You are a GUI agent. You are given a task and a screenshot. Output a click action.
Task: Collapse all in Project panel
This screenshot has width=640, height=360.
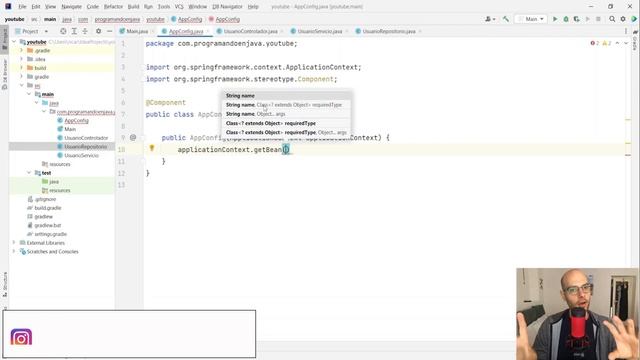[85, 31]
